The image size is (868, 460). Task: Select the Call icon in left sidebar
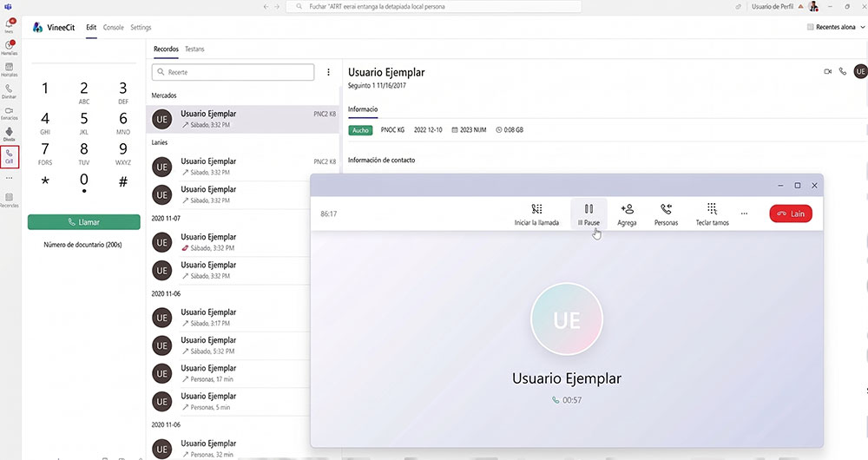coord(10,156)
